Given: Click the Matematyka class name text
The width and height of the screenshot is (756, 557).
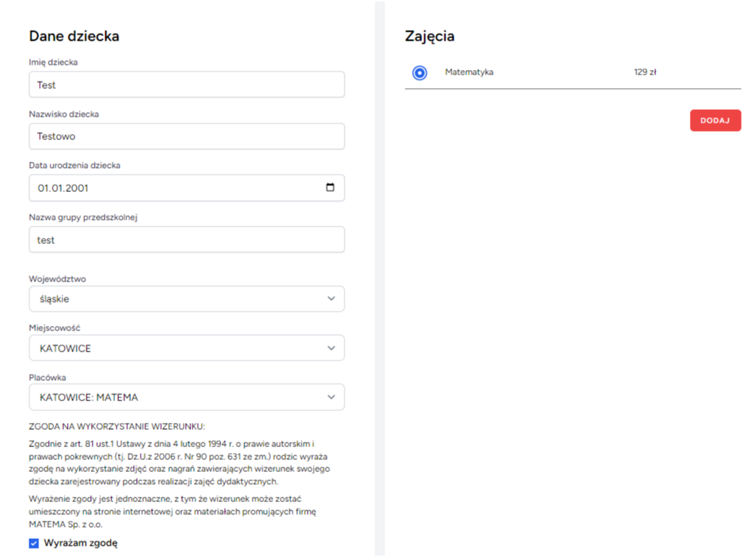Looking at the screenshot, I should click(x=469, y=72).
